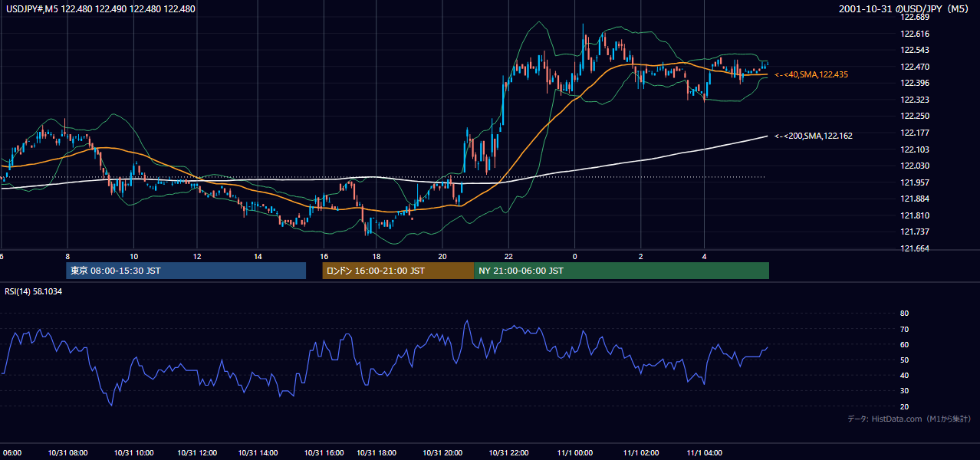The width and height of the screenshot is (980, 460).
Task: Click hour marker 22 below the price chart
Action: pyautogui.click(x=508, y=256)
